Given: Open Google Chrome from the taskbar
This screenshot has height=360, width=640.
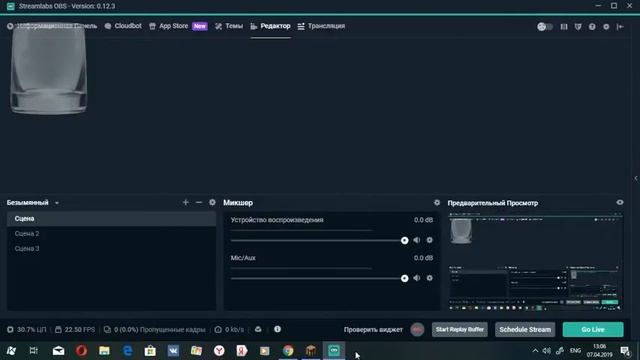Looking at the screenshot, I should (x=288, y=350).
